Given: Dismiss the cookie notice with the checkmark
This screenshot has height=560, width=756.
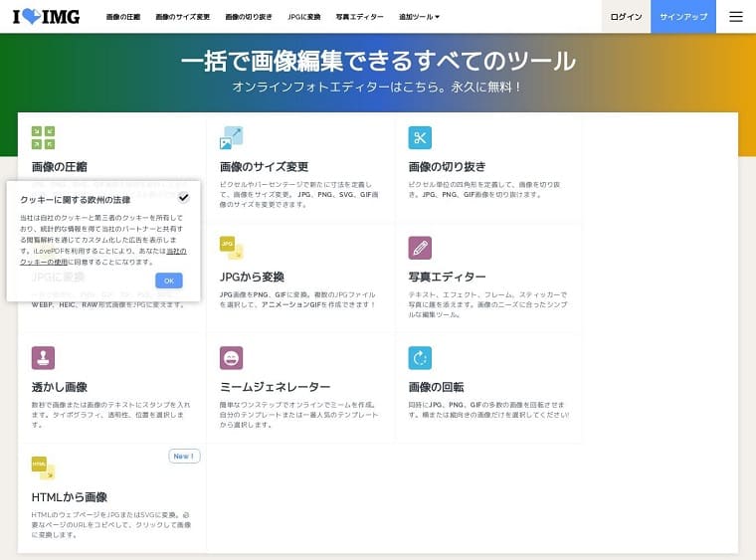Looking at the screenshot, I should click(183, 198).
